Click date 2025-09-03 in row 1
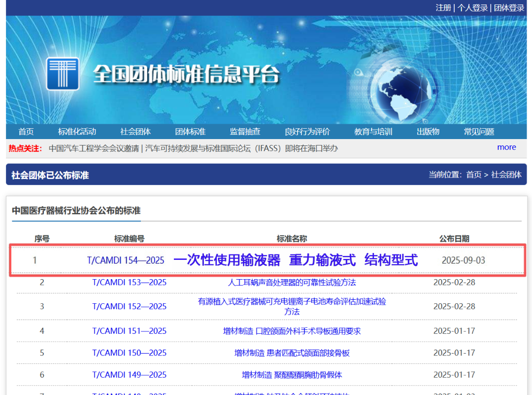The image size is (532, 395). pos(464,260)
